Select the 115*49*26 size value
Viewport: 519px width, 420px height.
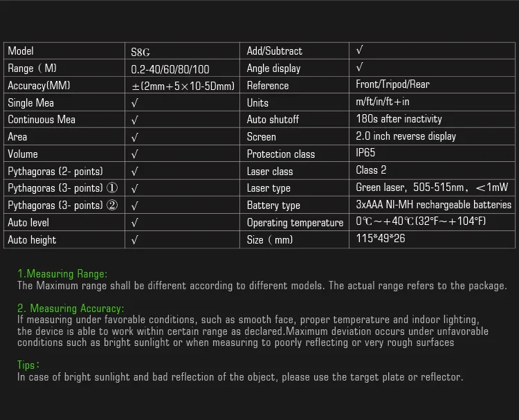click(381, 239)
